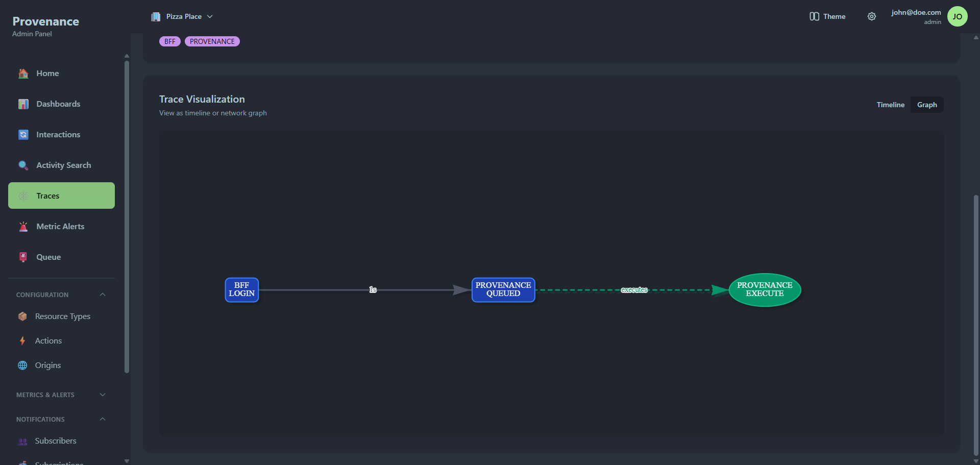980x465 pixels.
Task: Open Activity Search via its magnifier icon
Action: click(x=23, y=165)
